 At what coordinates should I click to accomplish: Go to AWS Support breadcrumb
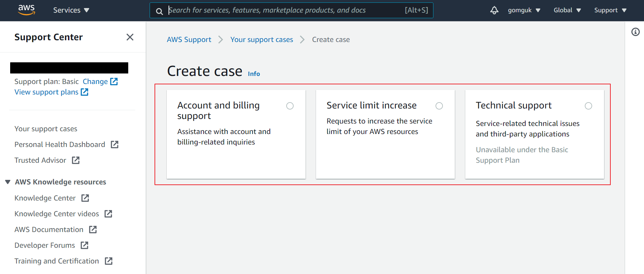189,40
